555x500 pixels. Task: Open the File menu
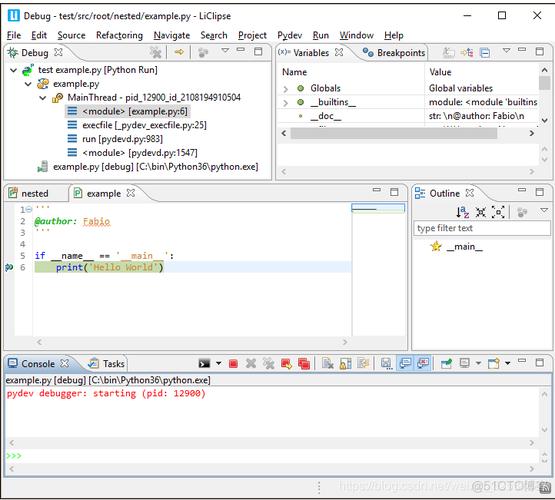14,35
